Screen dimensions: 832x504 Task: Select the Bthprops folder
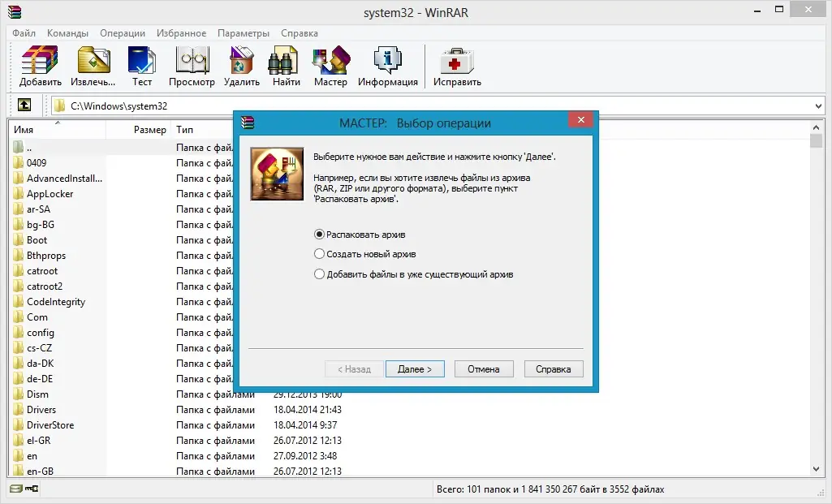click(x=46, y=255)
